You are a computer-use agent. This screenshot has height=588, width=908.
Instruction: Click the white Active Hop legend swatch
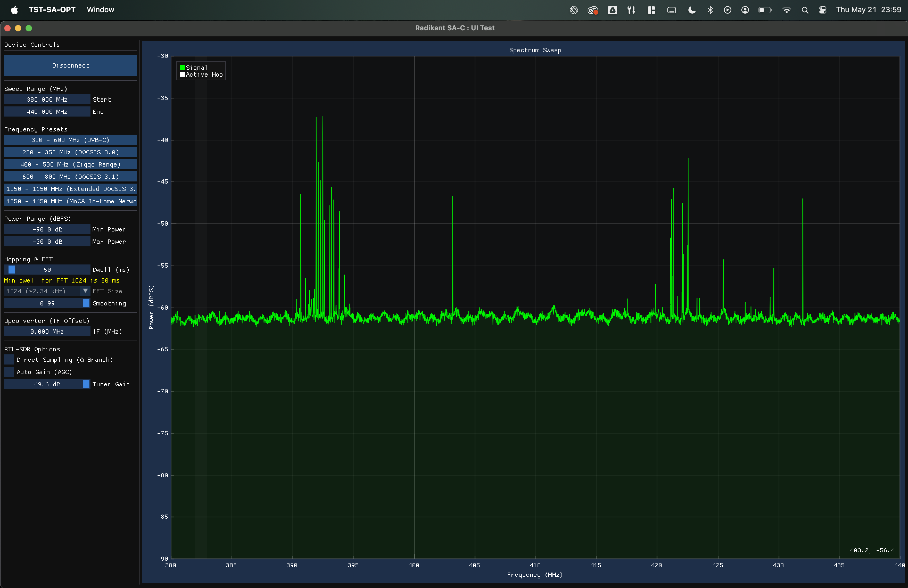pyautogui.click(x=182, y=74)
